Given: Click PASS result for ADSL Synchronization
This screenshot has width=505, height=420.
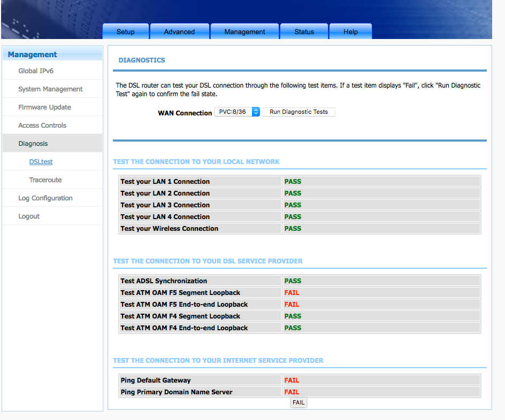Looking at the screenshot, I should (x=293, y=281).
